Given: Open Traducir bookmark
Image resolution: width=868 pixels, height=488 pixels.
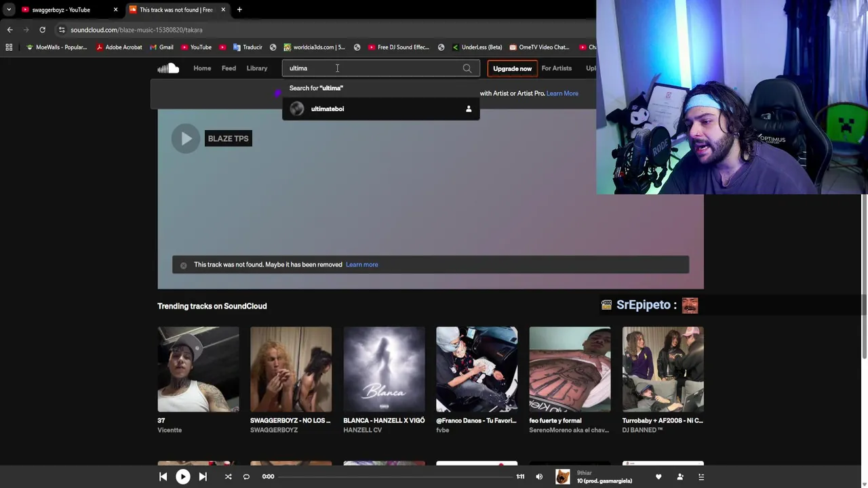Looking at the screenshot, I should click(247, 47).
